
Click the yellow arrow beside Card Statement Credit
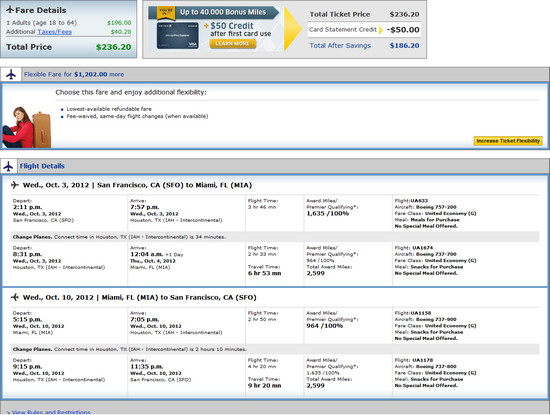381,30
